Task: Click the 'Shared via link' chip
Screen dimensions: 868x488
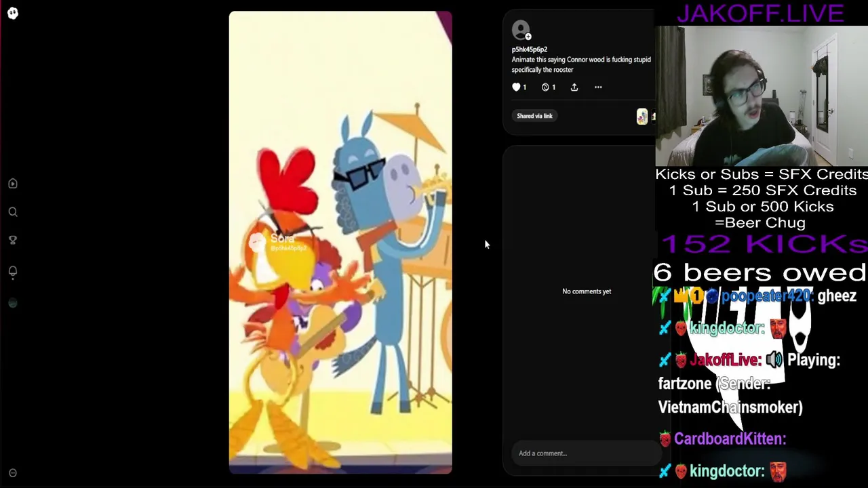Action: click(x=535, y=116)
